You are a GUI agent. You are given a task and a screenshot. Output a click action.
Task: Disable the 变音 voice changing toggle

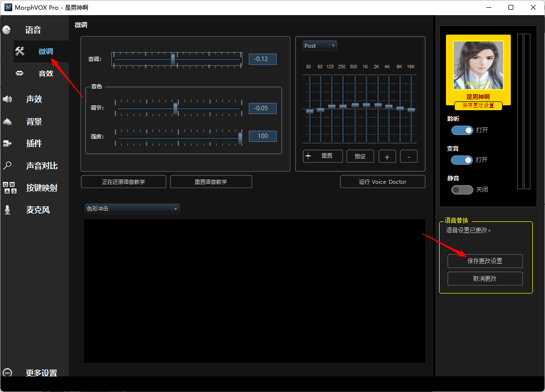click(x=462, y=160)
